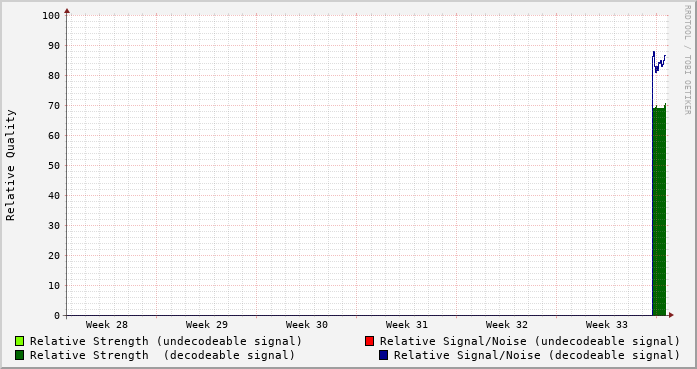Click the red arrow atop the Y axis

[67, 11]
